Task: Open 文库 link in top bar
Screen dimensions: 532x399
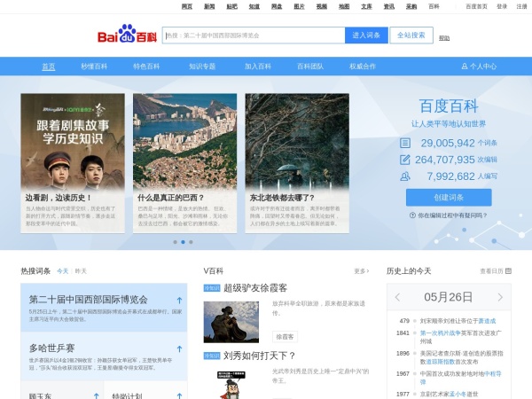Action: tap(366, 6)
